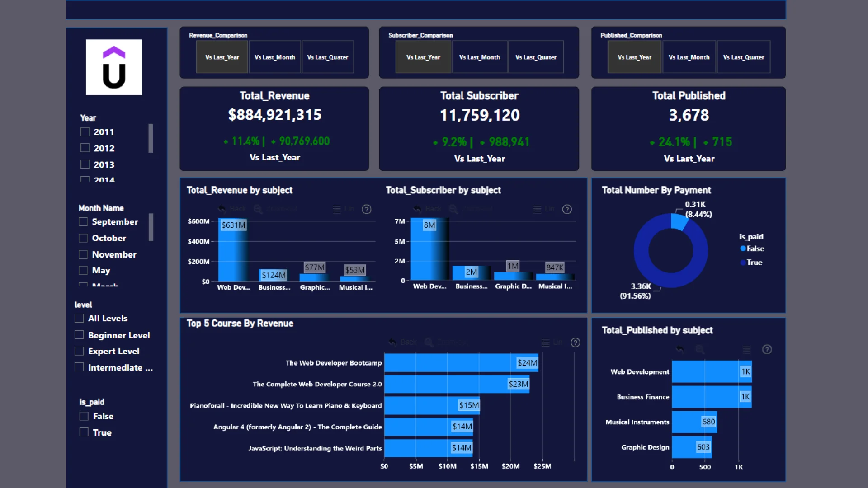The width and height of the screenshot is (868, 488).
Task: Choose Vs Last_Year in Published_Comparison
Action: pyautogui.click(x=635, y=57)
